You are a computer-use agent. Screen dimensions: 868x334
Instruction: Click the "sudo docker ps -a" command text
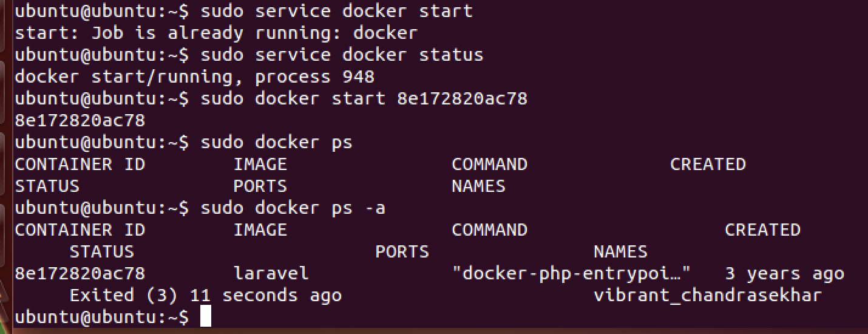tap(293, 208)
